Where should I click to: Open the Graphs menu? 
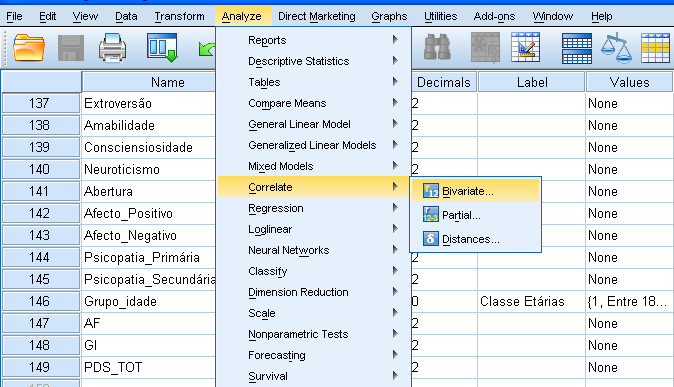click(389, 16)
